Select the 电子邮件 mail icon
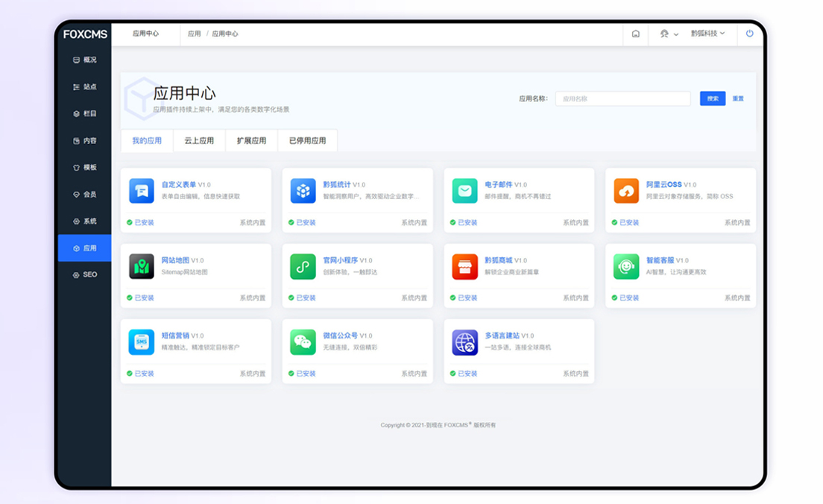The image size is (823, 504). [x=464, y=191]
